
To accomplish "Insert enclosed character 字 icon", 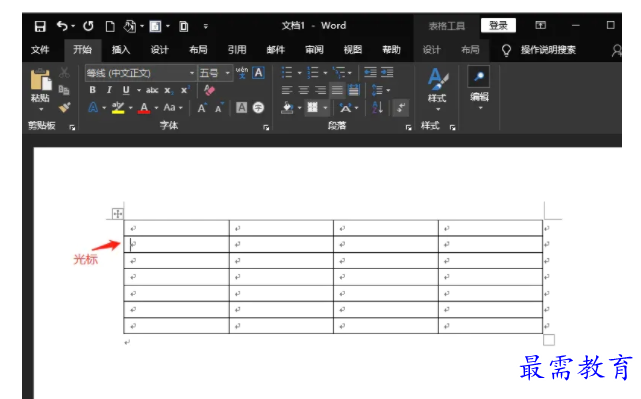I will (258, 108).
